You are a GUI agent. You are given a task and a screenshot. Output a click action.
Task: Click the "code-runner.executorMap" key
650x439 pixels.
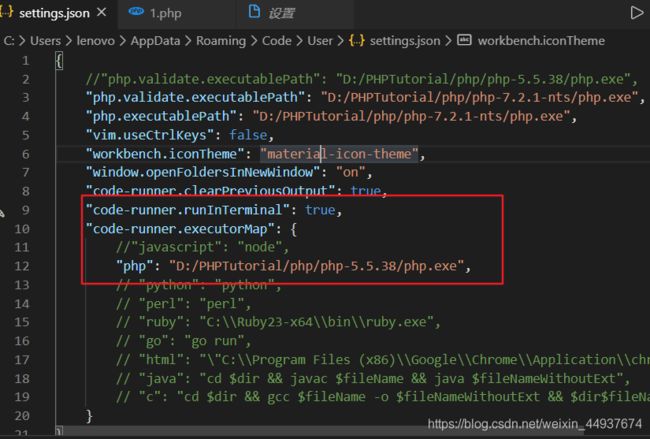pyautogui.click(x=180, y=229)
